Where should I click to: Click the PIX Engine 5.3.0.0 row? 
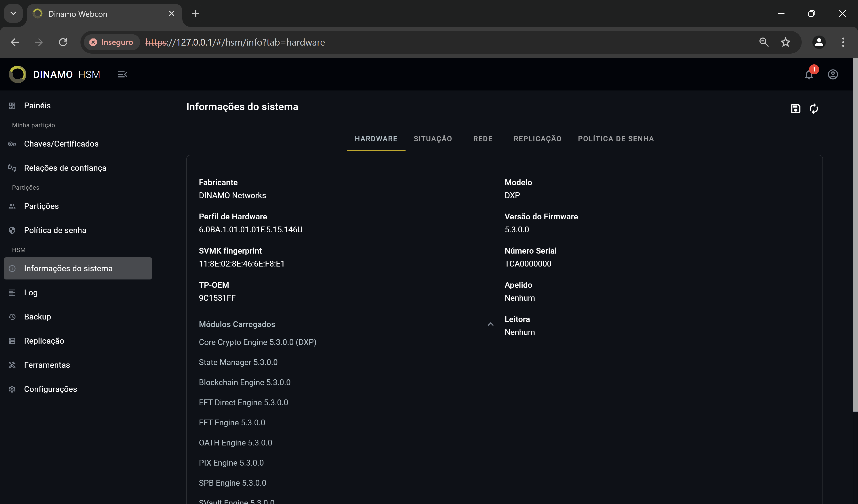(231, 463)
